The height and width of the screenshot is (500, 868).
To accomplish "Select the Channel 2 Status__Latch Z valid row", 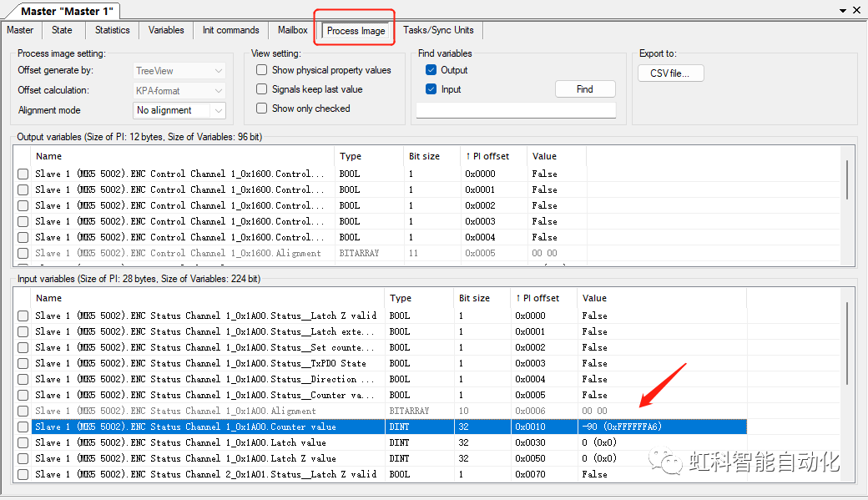I will click(x=389, y=474).
